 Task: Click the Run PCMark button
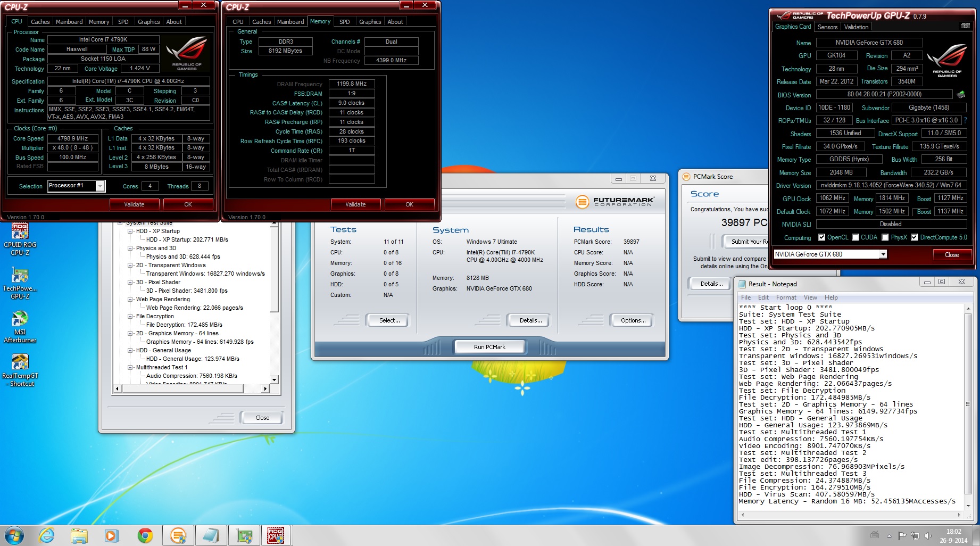489,347
